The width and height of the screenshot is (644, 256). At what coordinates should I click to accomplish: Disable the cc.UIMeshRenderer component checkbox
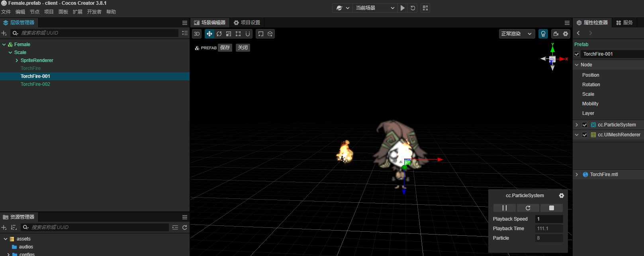pyautogui.click(x=585, y=135)
